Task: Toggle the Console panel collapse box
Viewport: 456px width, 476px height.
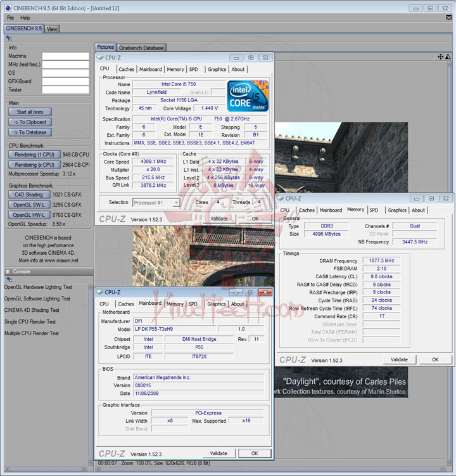Action: (x=8, y=271)
